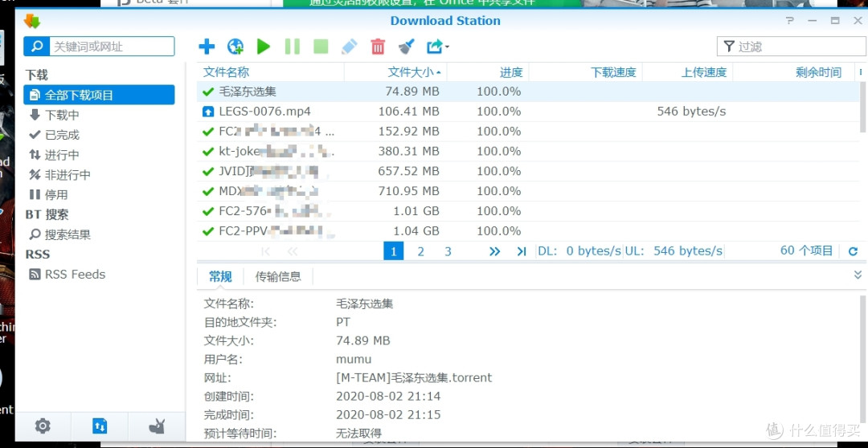Image resolution: width=868 pixels, height=448 pixels.
Task: Click the pause icon in toolbar
Action: (293, 47)
